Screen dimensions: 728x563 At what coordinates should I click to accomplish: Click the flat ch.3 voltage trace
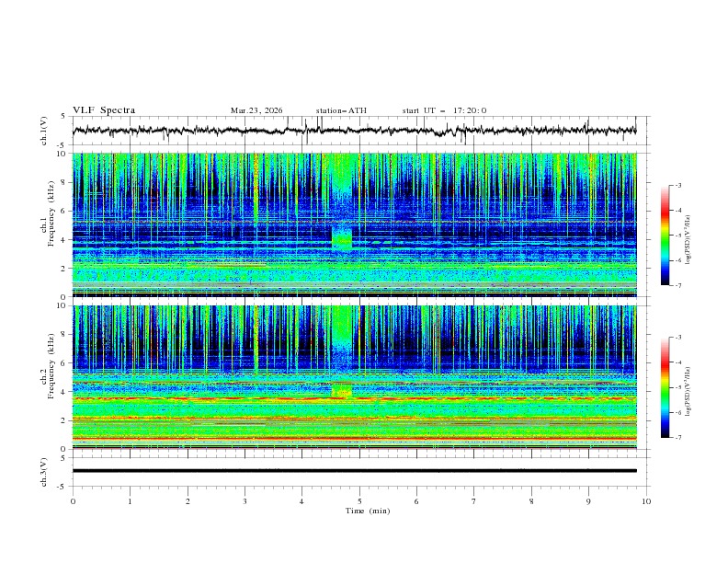point(354,471)
